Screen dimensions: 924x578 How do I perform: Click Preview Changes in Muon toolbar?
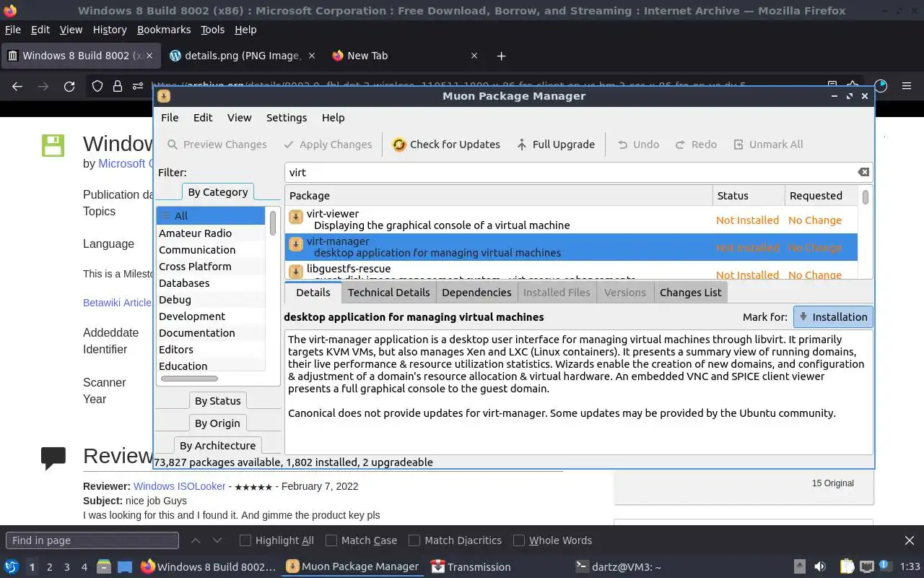217,144
